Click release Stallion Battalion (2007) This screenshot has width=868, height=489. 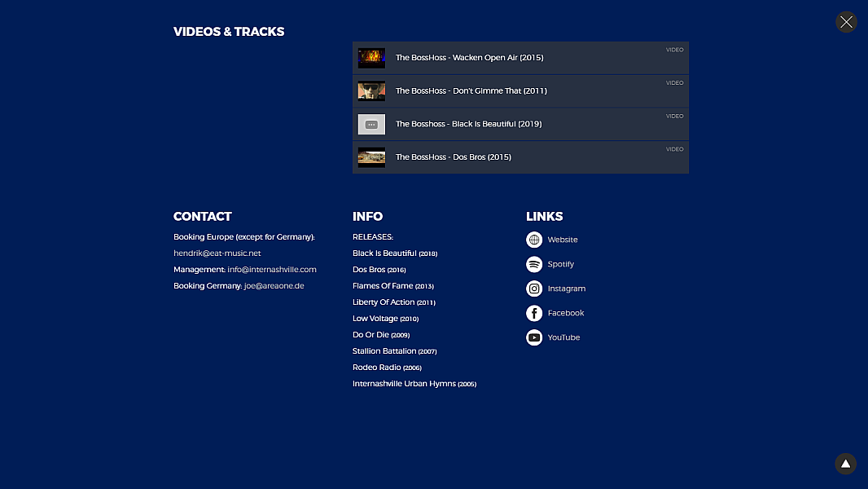coord(395,351)
